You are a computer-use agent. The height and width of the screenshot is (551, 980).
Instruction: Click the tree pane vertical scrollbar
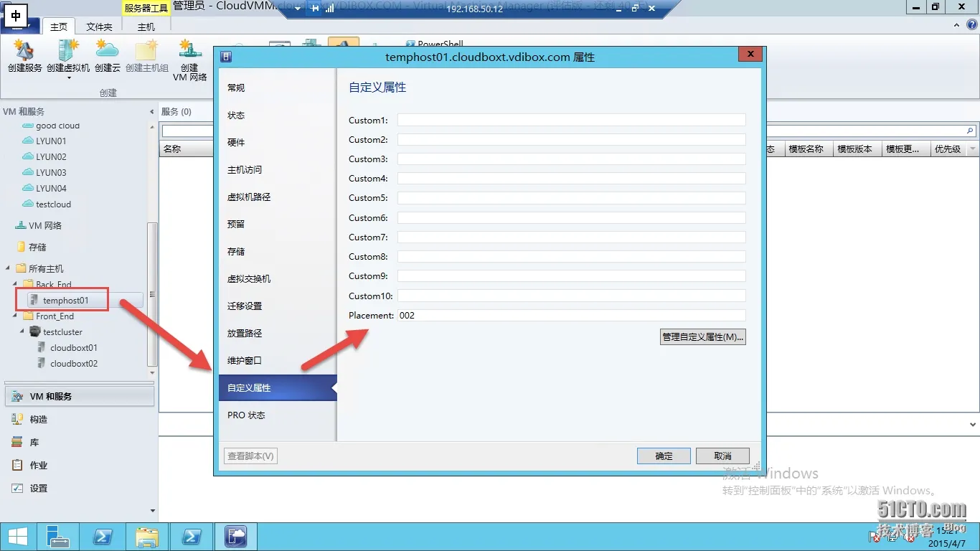tap(151, 294)
